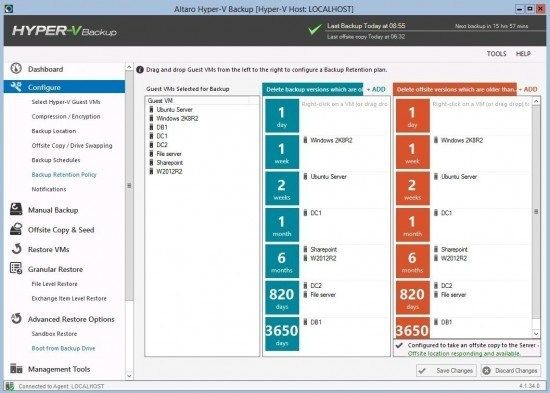Screen dimensions: 550x393
Task: Click the Save Changes button
Action: pyautogui.click(x=445, y=371)
